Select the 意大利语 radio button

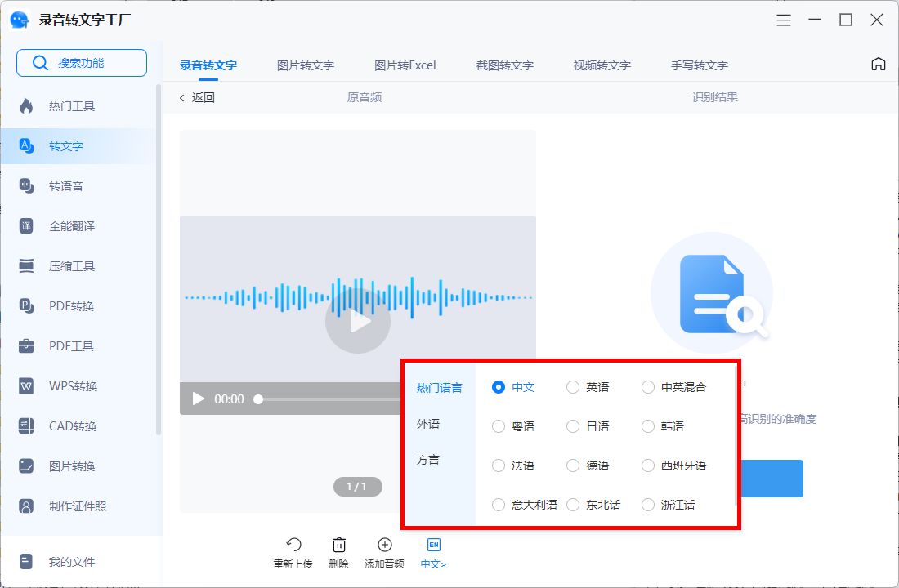(x=499, y=505)
